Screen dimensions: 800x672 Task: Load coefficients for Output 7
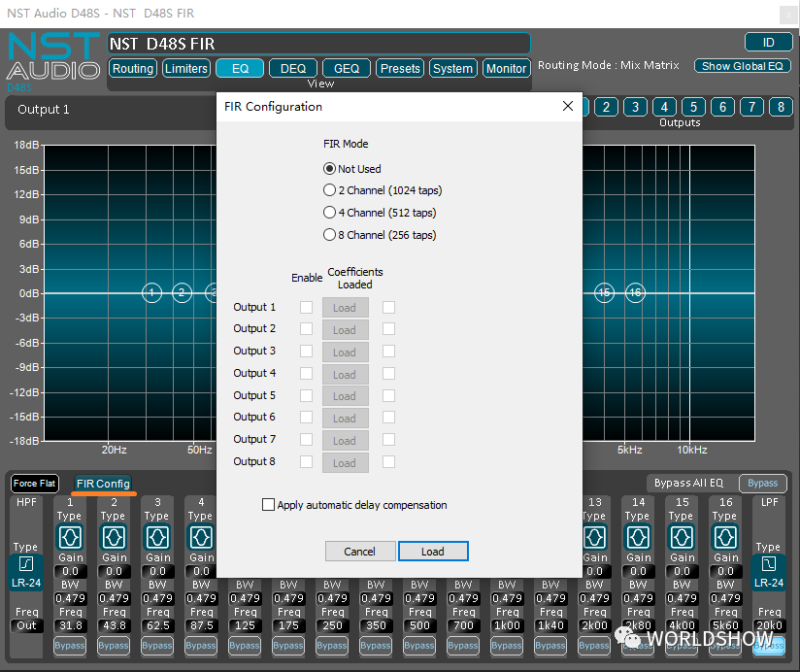[x=346, y=441]
